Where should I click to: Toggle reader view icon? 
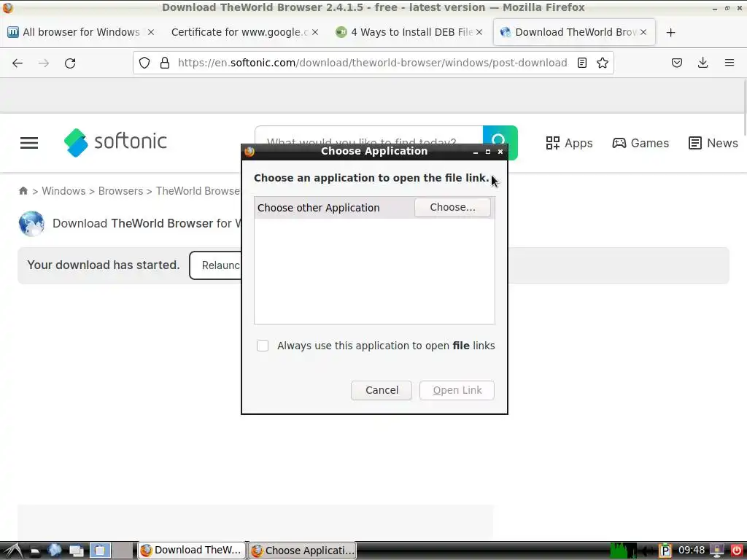tap(581, 63)
